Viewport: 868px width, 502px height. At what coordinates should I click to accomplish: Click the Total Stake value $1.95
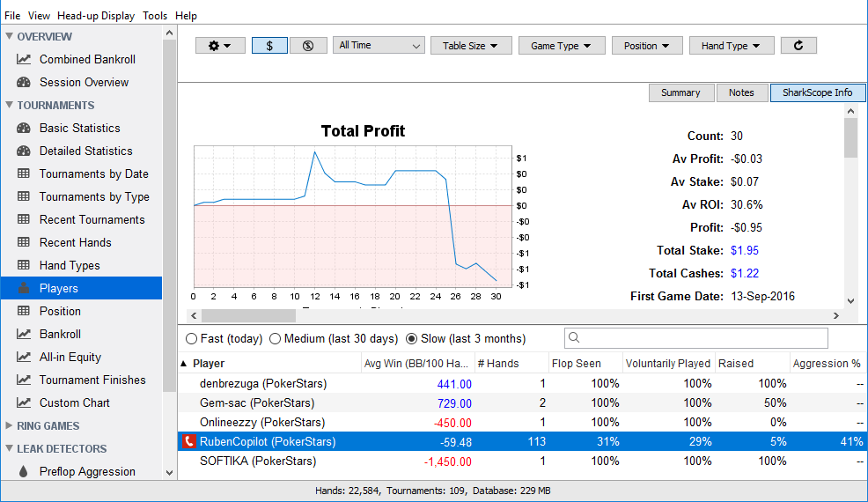(745, 250)
